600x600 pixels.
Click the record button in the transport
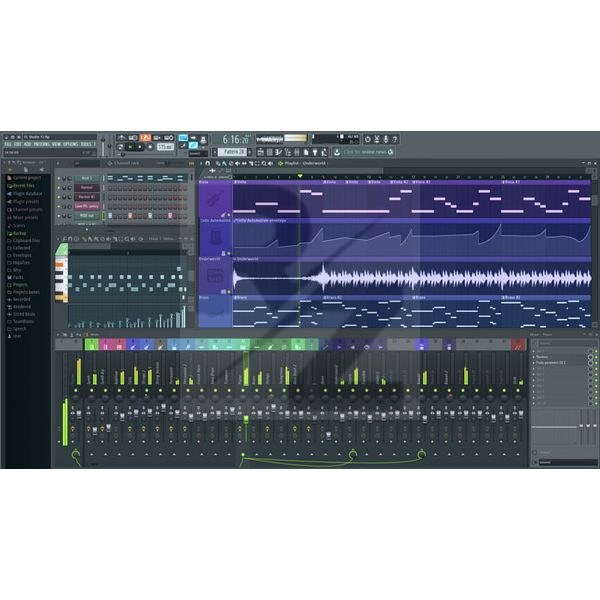pyautogui.click(x=150, y=147)
